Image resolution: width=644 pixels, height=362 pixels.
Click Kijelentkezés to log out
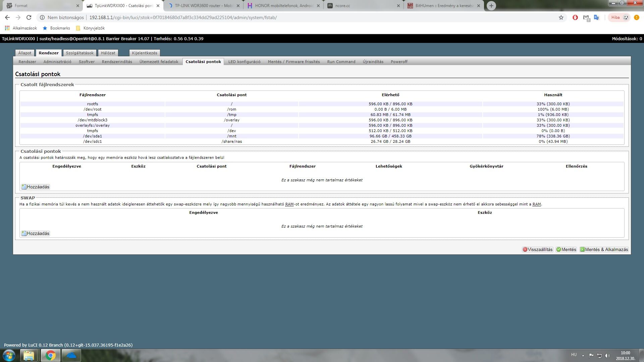pyautogui.click(x=145, y=53)
